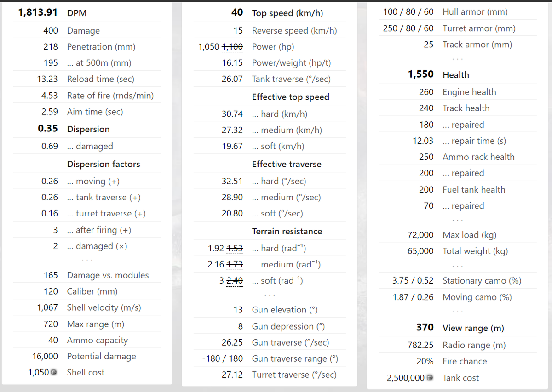Click the struck-through 1.53 hard terrain value
552x392 pixels.
tap(235, 249)
